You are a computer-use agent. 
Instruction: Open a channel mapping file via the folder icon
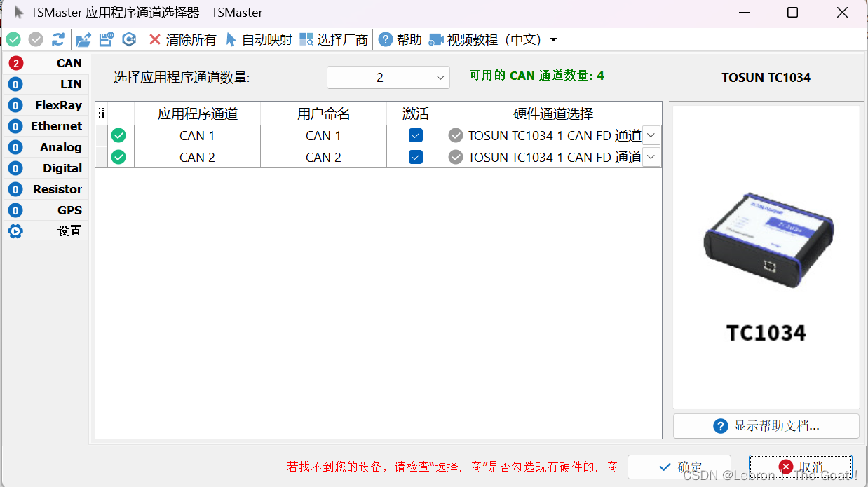click(83, 39)
